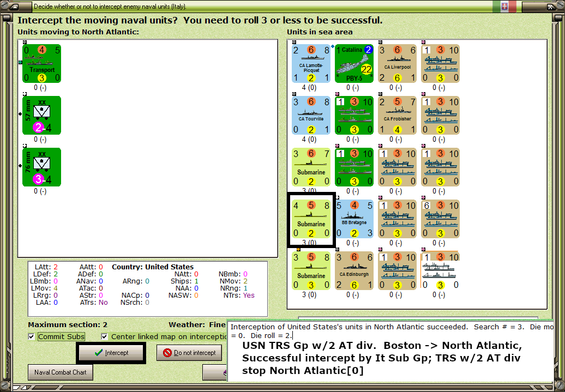This screenshot has height=392, width=565.
Task: Choose the Submarine counter rated 3-5-8
Action: (x=311, y=271)
